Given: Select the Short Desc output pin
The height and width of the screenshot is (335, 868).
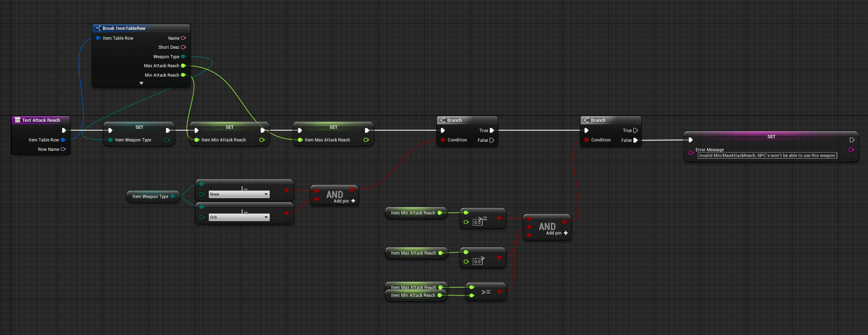Looking at the screenshot, I should [183, 47].
